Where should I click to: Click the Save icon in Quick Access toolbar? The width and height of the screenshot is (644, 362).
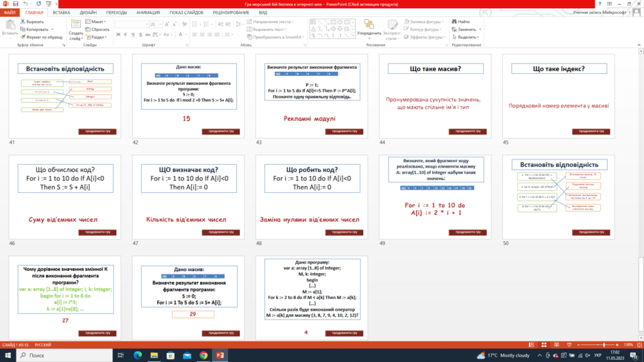tap(16, 3)
